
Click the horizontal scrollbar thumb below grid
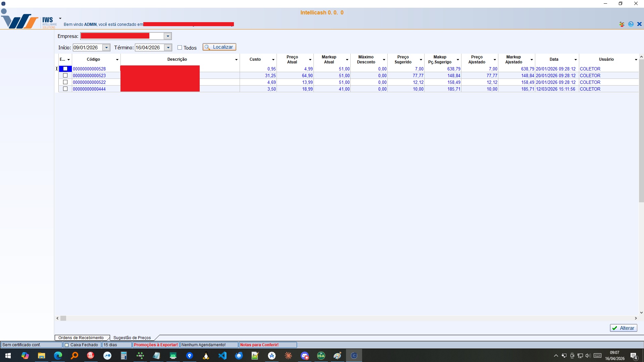[x=63, y=318]
